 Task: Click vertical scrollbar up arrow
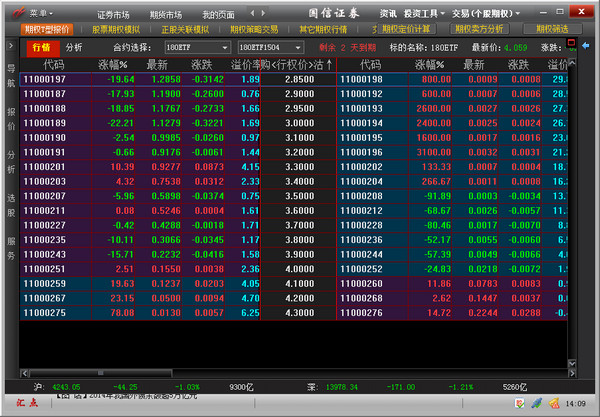572,63
